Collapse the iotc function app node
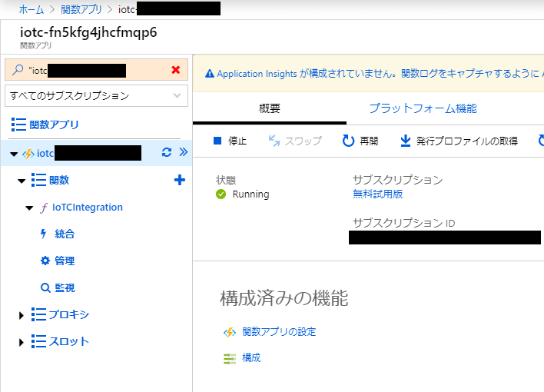Image resolution: width=544 pixels, height=392 pixels. [x=14, y=154]
